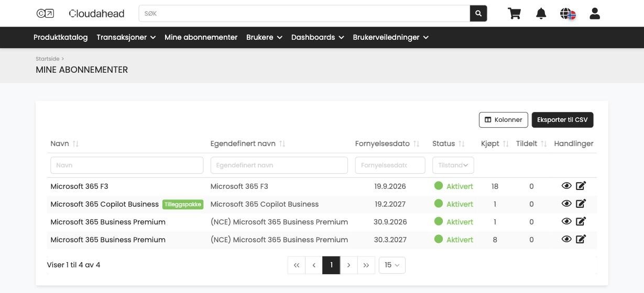Open Mine abonnementer from navigation
Screen dimensions: 644x293
pos(201,37)
